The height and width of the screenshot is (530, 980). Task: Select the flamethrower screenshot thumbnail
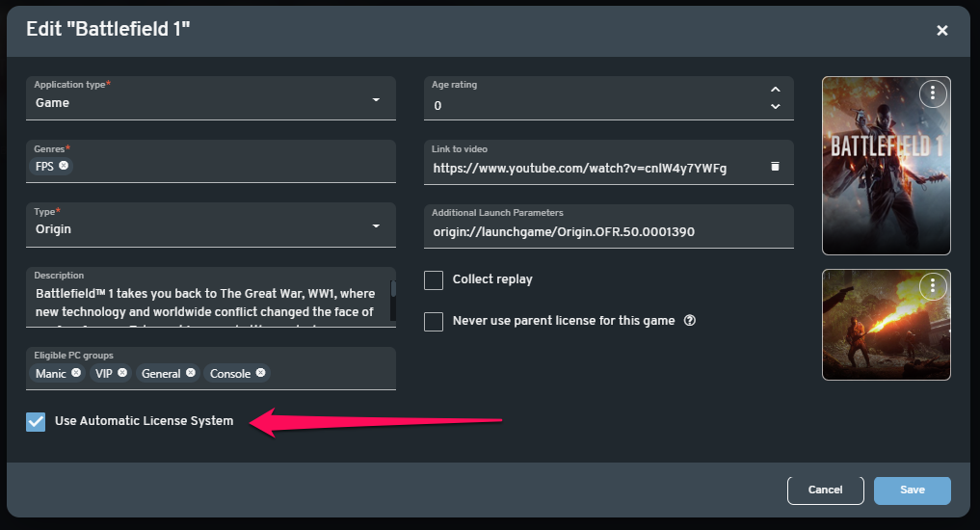click(886, 325)
